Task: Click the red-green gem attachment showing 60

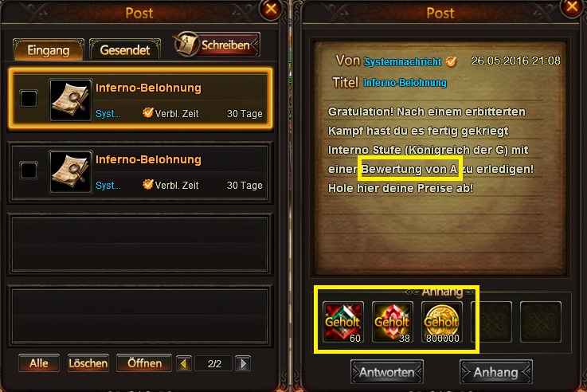Action: 343,322
